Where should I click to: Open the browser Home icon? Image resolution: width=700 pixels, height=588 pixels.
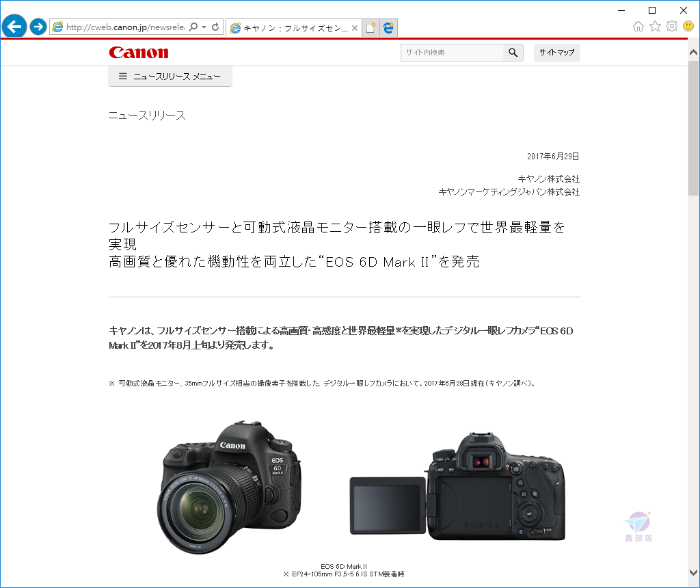click(638, 27)
